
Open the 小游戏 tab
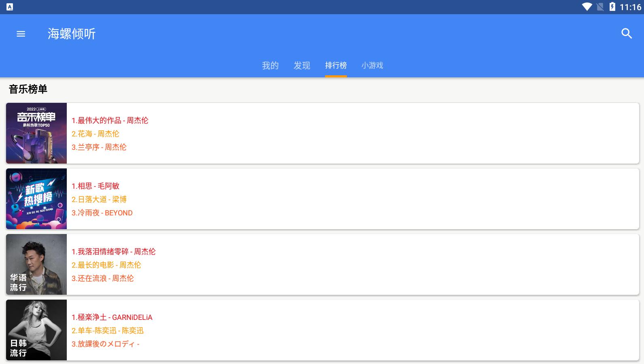click(372, 66)
